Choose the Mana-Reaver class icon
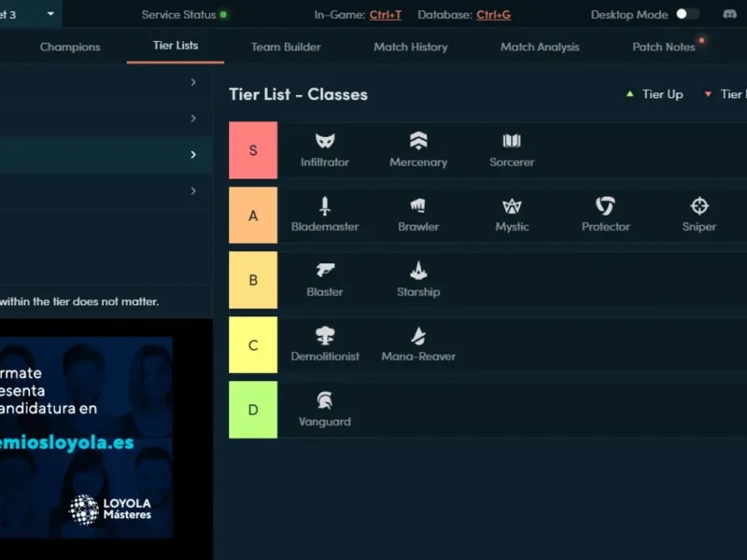Viewport: 747px width, 560px height. click(418, 336)
